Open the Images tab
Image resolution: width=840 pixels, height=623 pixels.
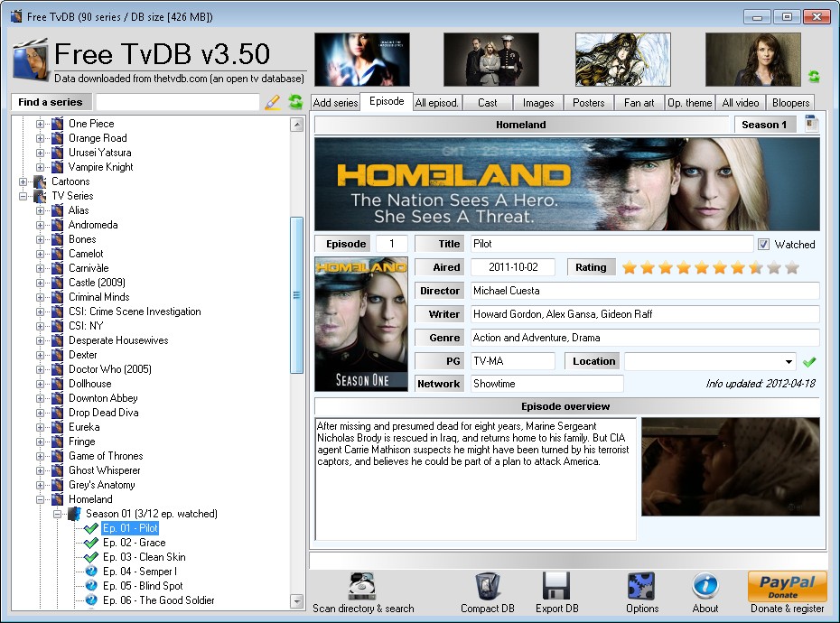point(537,102)
